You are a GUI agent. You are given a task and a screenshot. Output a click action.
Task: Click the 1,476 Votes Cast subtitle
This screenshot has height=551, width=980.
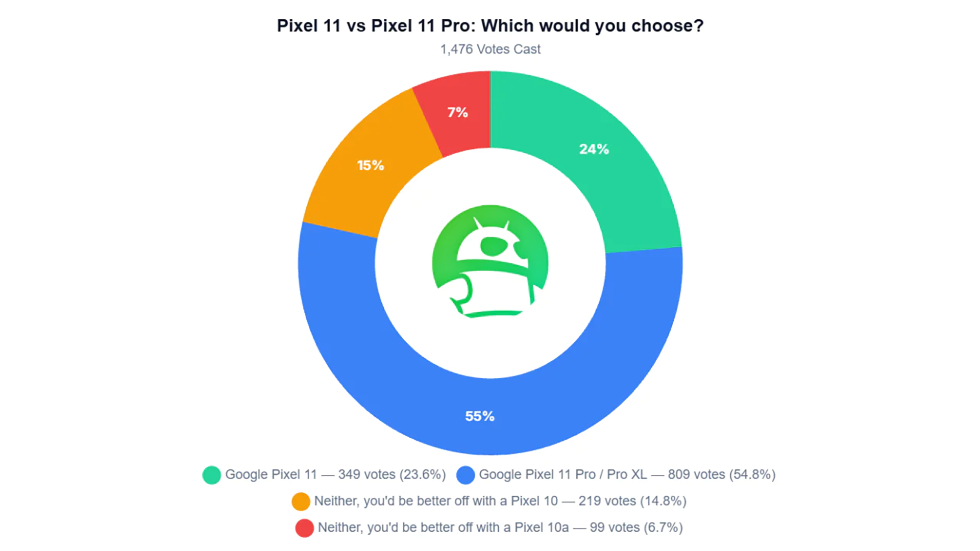(x=490, y=49)
